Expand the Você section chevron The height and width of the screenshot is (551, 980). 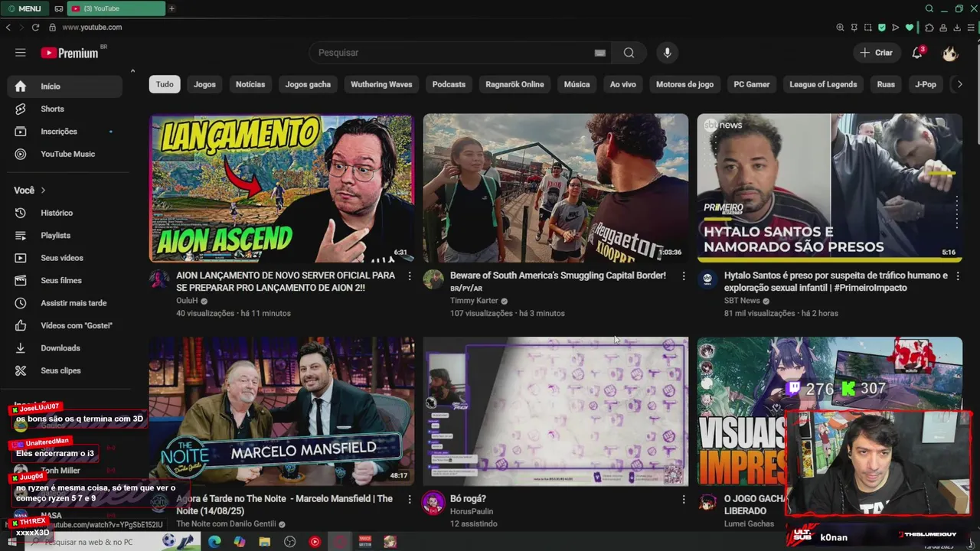(x=43, y=190)
